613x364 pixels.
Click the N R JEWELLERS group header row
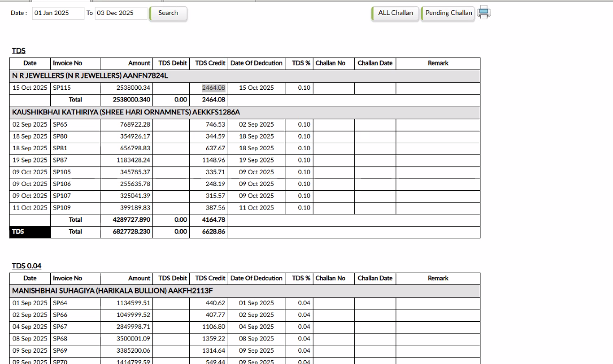(x=90, y=76)
